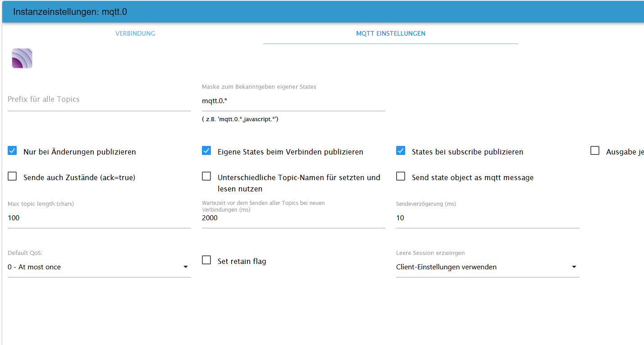Click the Send state object as mqtt message label

(x=473, y=178)
